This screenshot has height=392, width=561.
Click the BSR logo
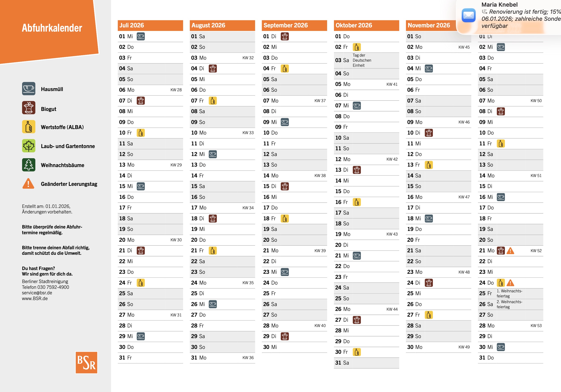coord(86,362)
